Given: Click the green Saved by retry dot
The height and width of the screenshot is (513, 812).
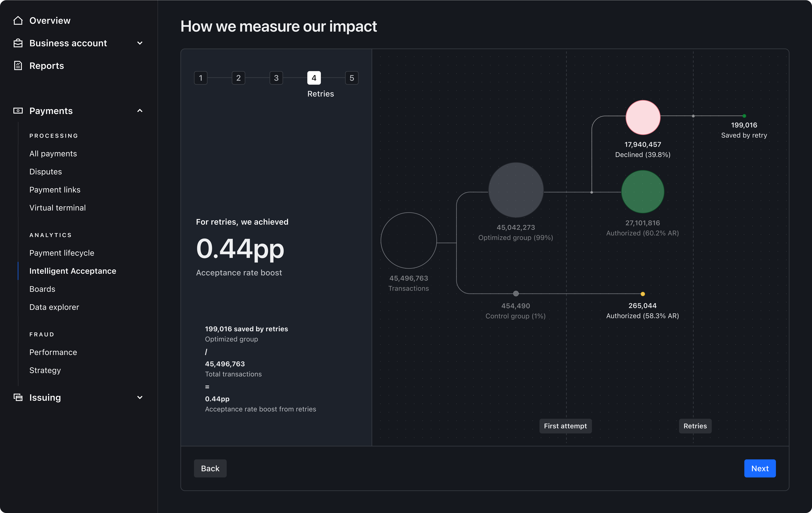Looking at the screenshot, I should pos(744,116).
